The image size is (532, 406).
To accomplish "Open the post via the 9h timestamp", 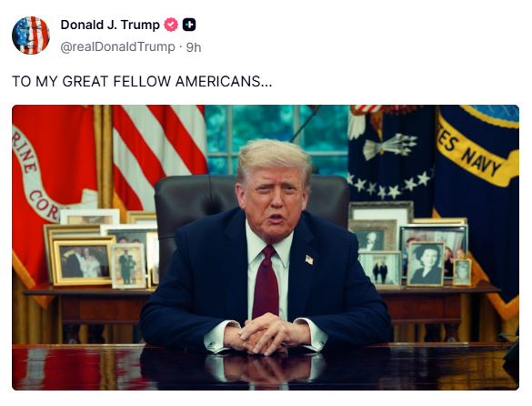I will (x=194, y=47).
